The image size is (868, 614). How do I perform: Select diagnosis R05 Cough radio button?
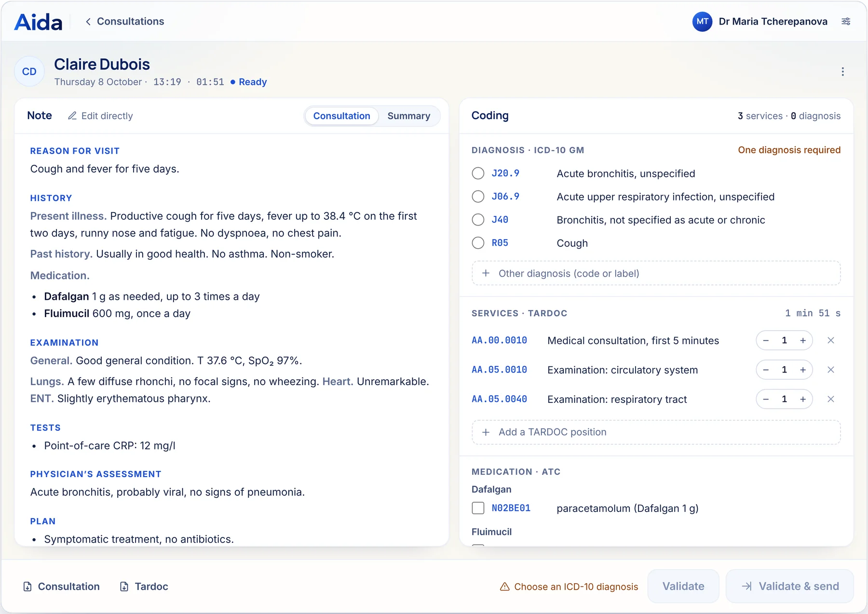pyautogui.click(x=478, y=243)
